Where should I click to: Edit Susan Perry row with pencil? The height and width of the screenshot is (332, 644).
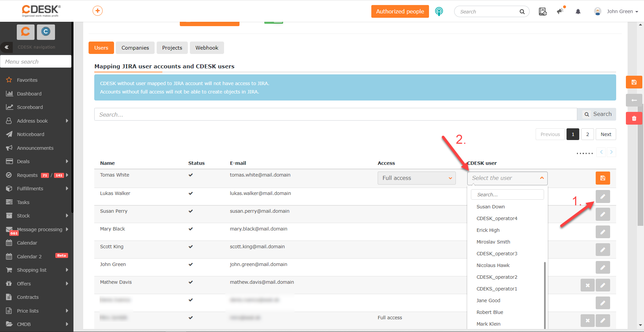click(x=603, y=214)
